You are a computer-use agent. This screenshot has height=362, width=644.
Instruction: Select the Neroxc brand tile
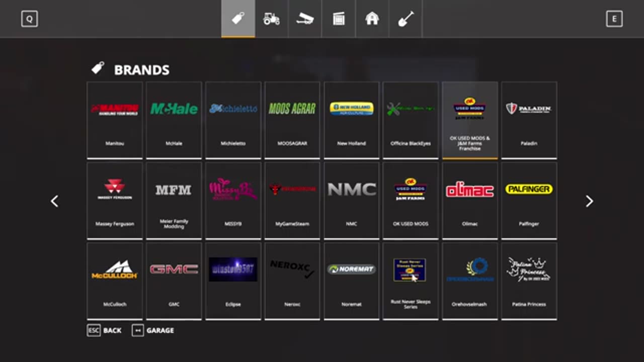292,281
